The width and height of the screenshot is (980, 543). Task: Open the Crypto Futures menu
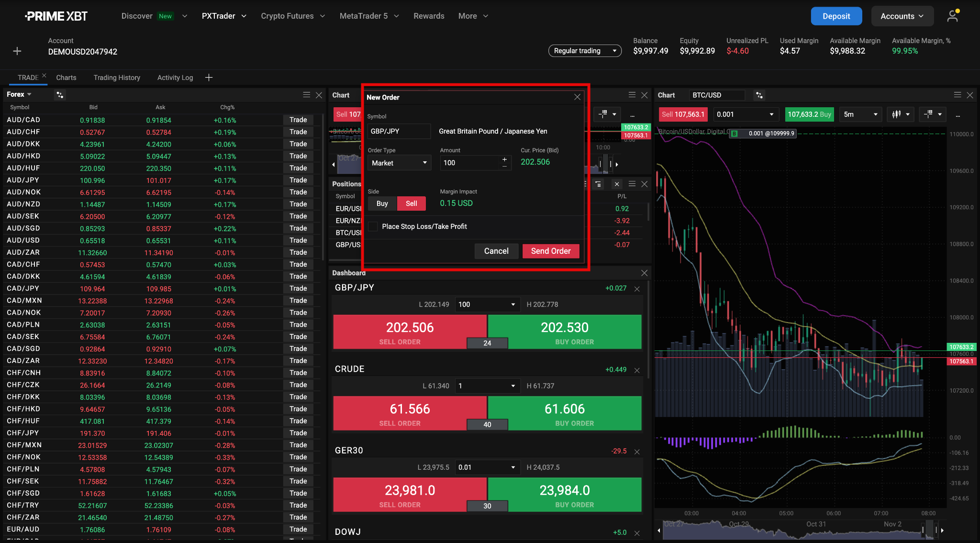[x=292, y=16]
